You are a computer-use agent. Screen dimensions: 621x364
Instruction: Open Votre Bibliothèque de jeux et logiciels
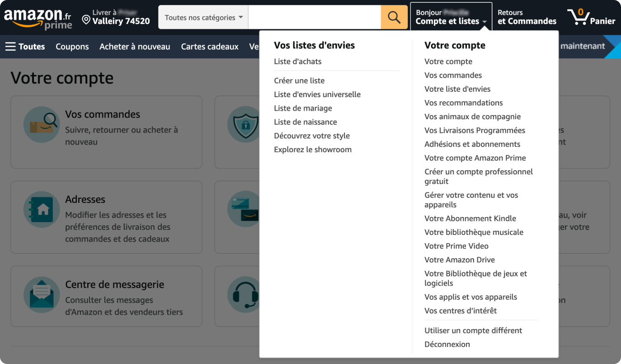pyautogui.click(x=476, y=279)
